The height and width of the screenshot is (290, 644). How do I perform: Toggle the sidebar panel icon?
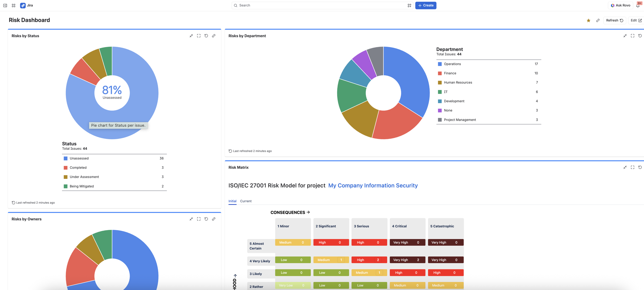pos(5,5)
